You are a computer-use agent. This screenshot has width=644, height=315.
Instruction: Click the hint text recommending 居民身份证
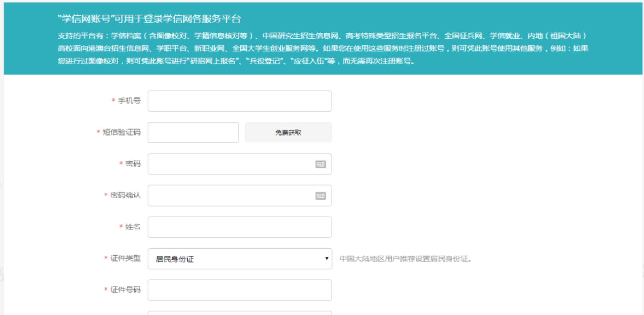pyautogui.click(x=405, y=259)
